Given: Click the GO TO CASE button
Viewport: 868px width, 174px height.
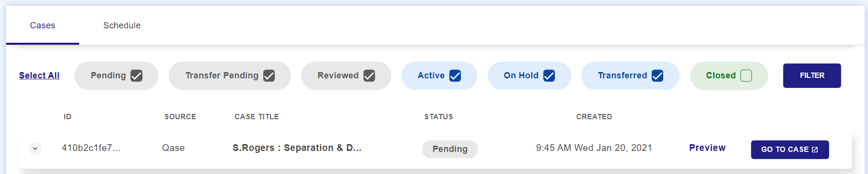Looking at the screenshot, I should (790, 149).
